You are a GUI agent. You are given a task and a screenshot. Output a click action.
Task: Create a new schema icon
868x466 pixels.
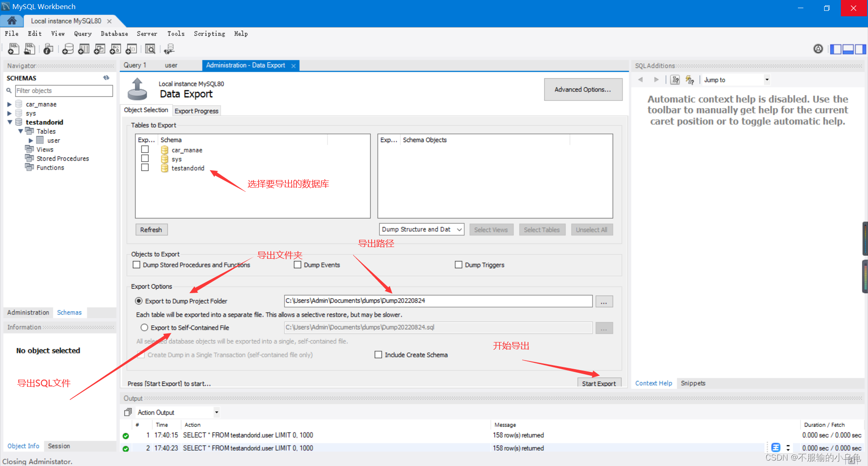68,48
